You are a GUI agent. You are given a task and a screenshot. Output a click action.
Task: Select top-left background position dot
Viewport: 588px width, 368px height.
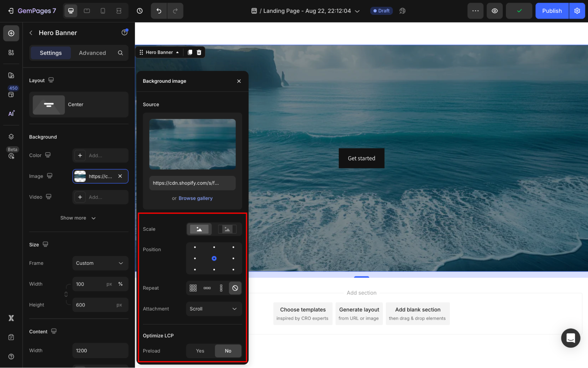coord(195,247)
